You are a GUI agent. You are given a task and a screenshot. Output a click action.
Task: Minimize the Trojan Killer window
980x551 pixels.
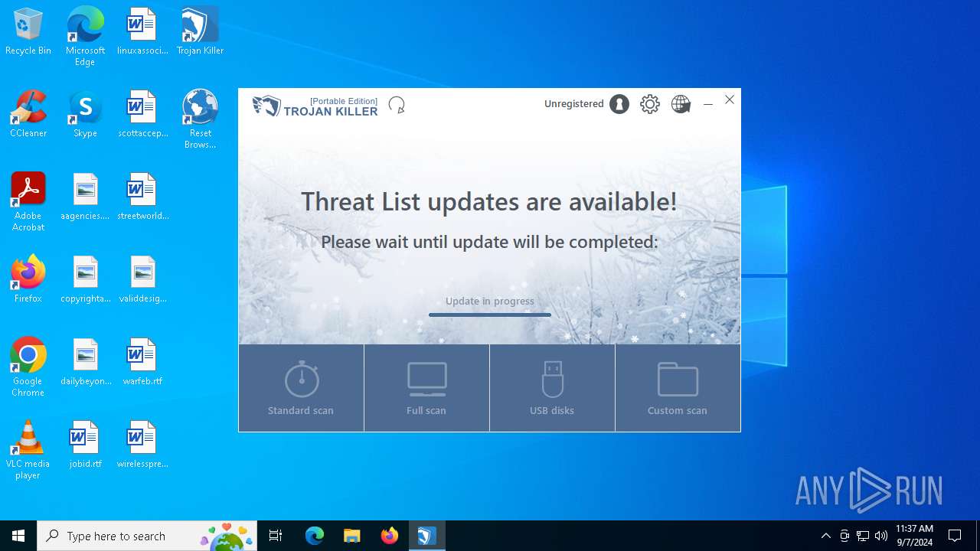[708, 104]
